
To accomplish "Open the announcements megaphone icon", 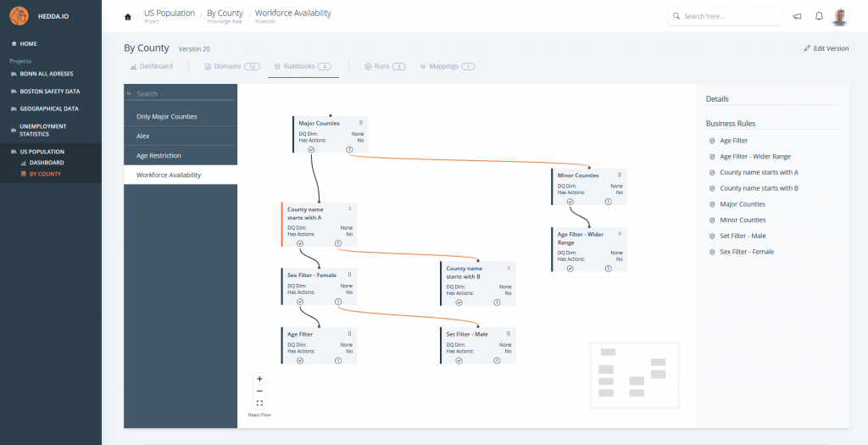I will [x=797, y=16].
